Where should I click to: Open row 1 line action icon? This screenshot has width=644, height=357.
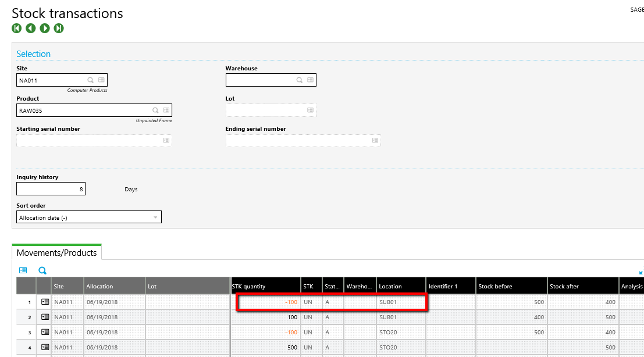pyautogui.click(x=45, y=302)
